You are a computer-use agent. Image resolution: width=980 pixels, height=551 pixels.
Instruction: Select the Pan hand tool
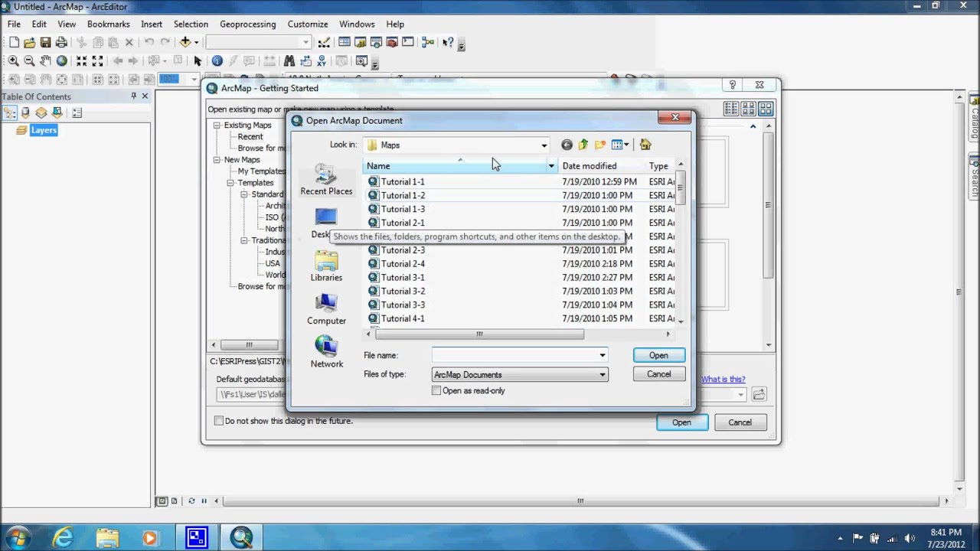pos(45,60)
